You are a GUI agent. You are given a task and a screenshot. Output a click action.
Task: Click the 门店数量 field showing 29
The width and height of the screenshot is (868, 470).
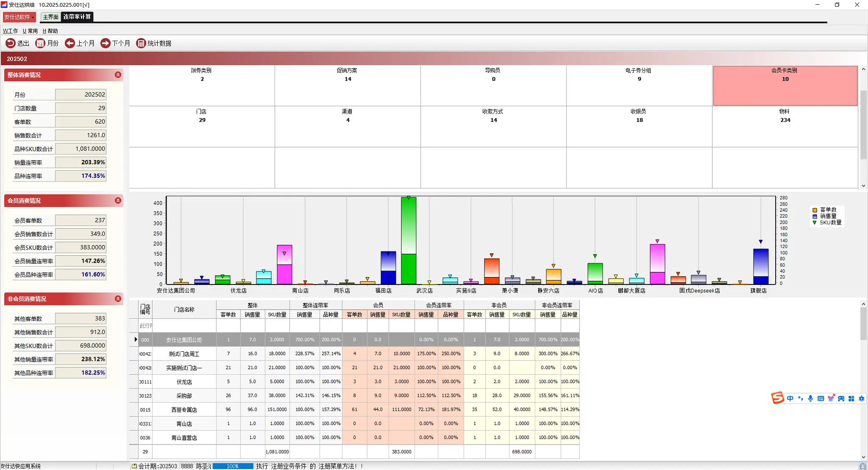[x=81, y=108]
